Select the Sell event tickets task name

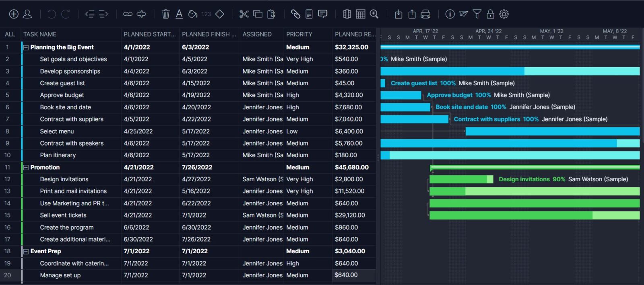coord(63,215)
